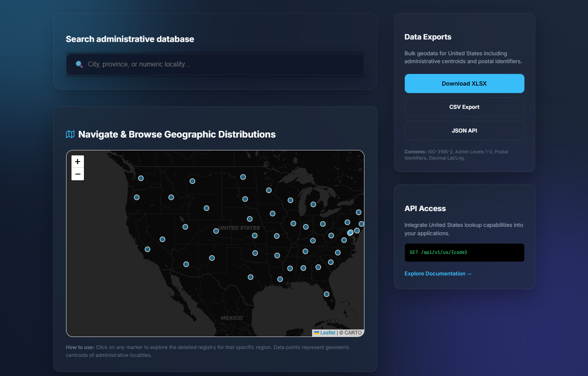Select the North Dakota marker
Viewport: 588px width, 376px height.
click(243, 177)
